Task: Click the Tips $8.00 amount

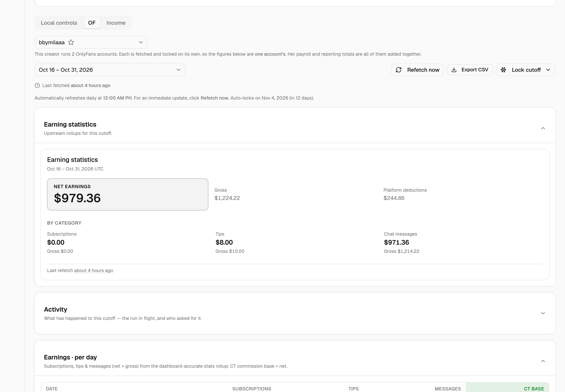Action: (224, 242)
